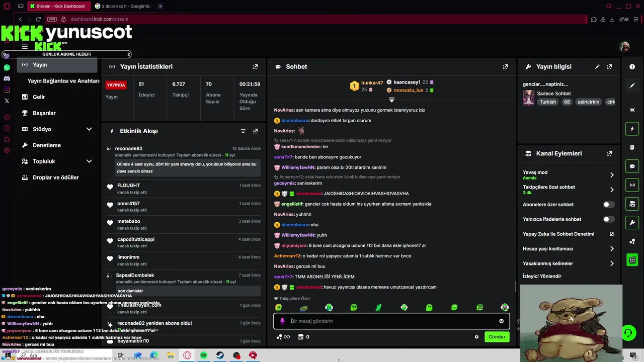644x362 pixels.
Task: Open new browser tab with plus button
Action: click(160, 6)
